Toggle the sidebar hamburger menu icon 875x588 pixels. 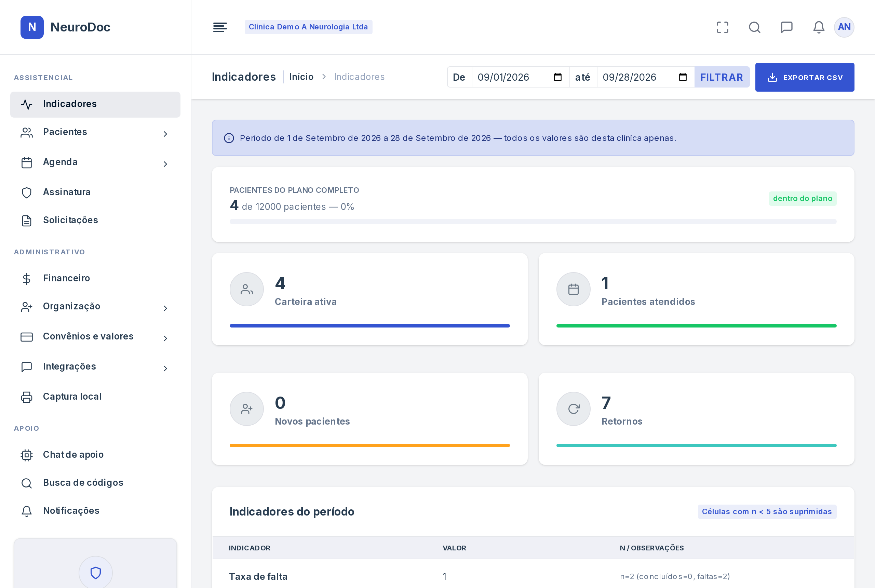220,27
